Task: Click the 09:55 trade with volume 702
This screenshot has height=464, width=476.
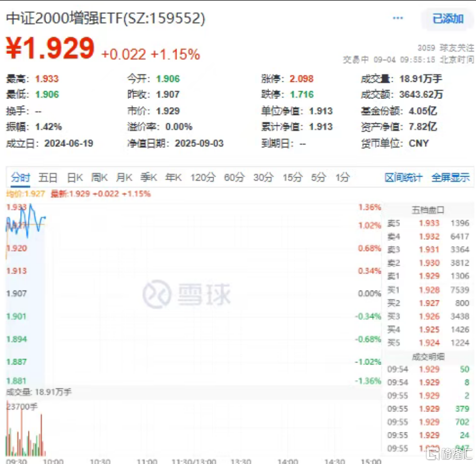Action: click(428, 422)
